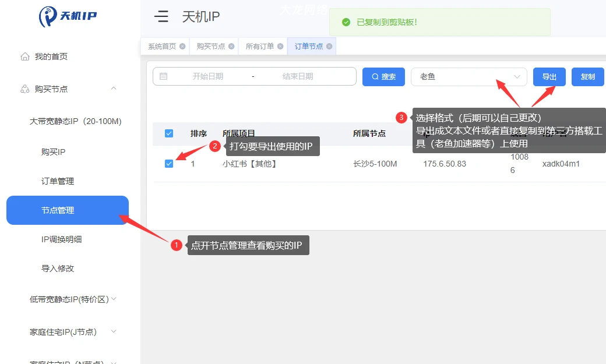Toggle the select-all checkbox in table header

pos(169,133)
